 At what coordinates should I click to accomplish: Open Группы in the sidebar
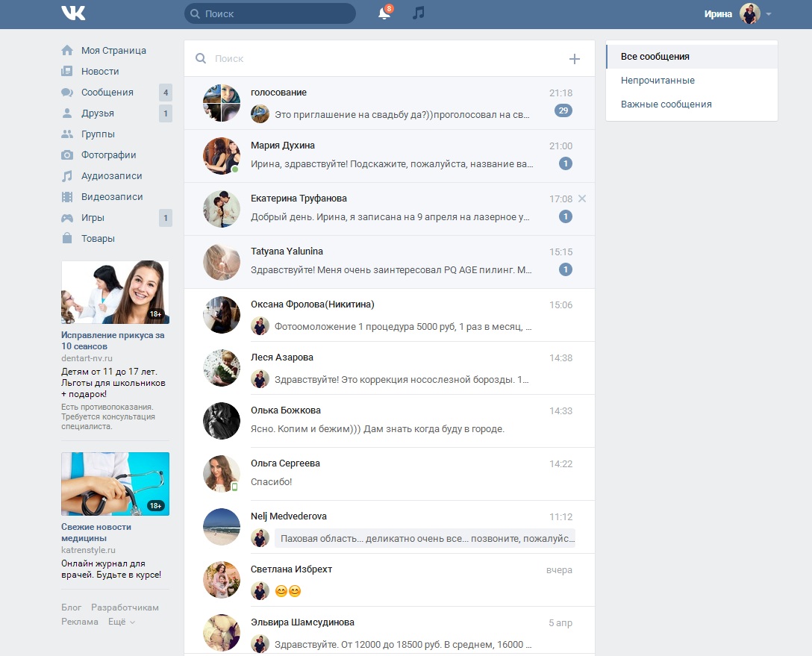click(98, 134)
